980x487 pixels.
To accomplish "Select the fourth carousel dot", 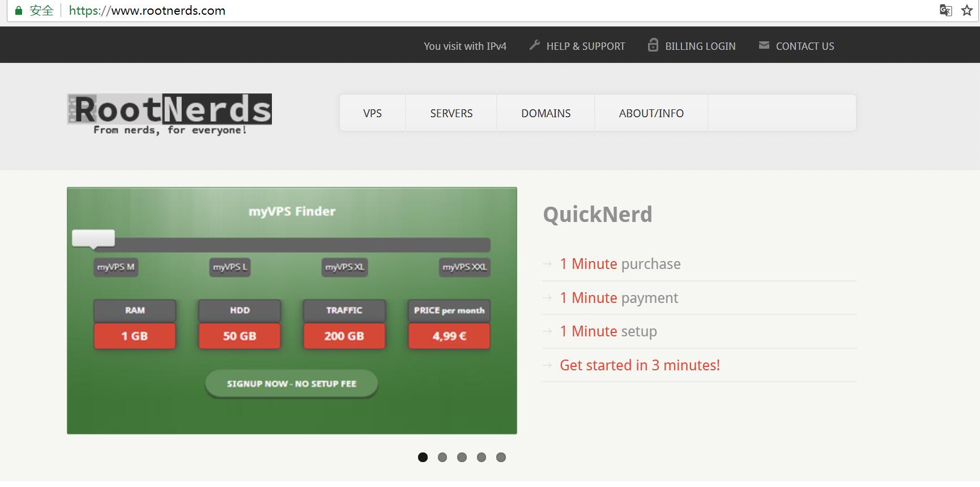I will (482, 457).
